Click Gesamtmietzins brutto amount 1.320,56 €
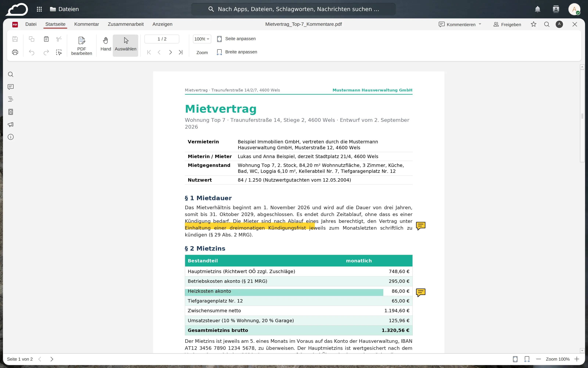This screenshot has width=588, height=368. tap(395, 330)
